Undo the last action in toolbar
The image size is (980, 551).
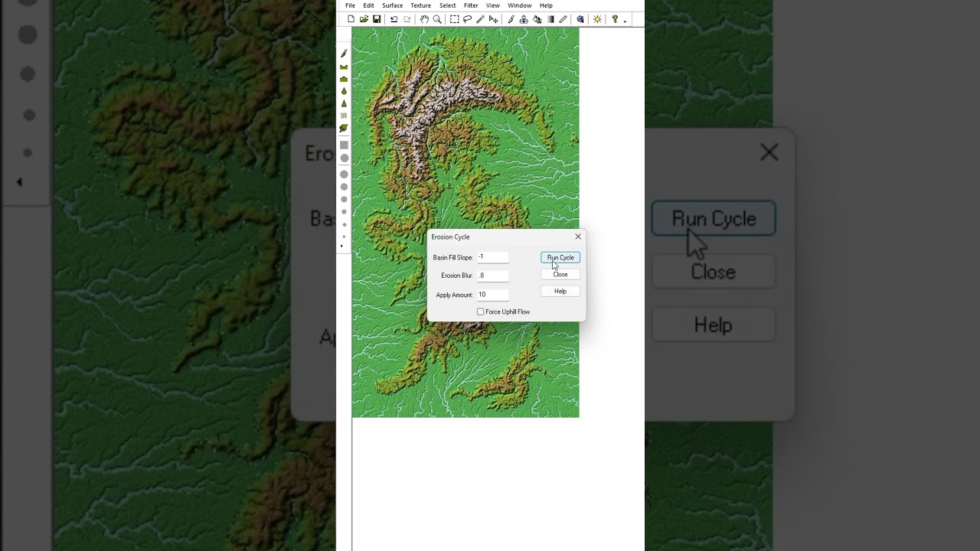[394, 19]
